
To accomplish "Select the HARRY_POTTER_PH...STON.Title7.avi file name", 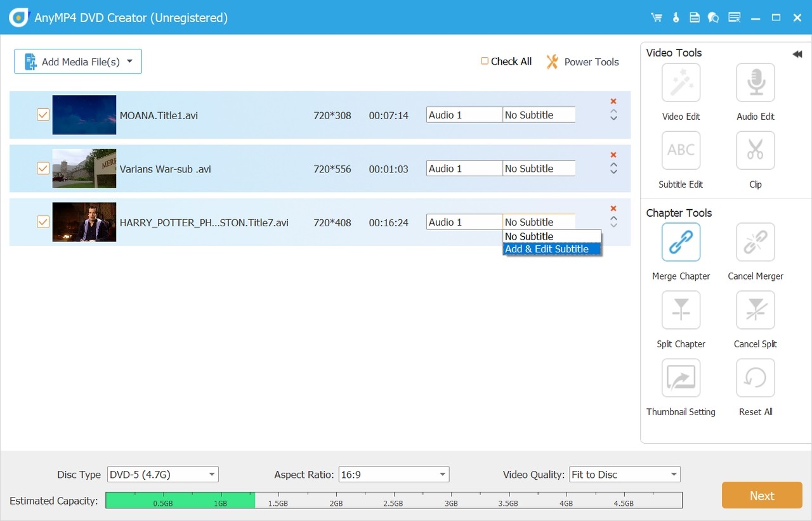I will click(x=204, y=222).
